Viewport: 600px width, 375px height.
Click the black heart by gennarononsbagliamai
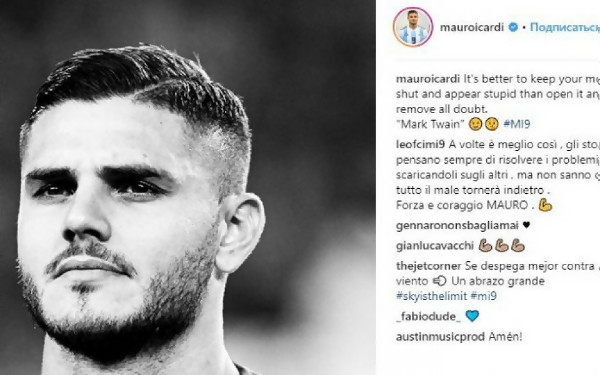pyautogui.click(x=526, y=225)
